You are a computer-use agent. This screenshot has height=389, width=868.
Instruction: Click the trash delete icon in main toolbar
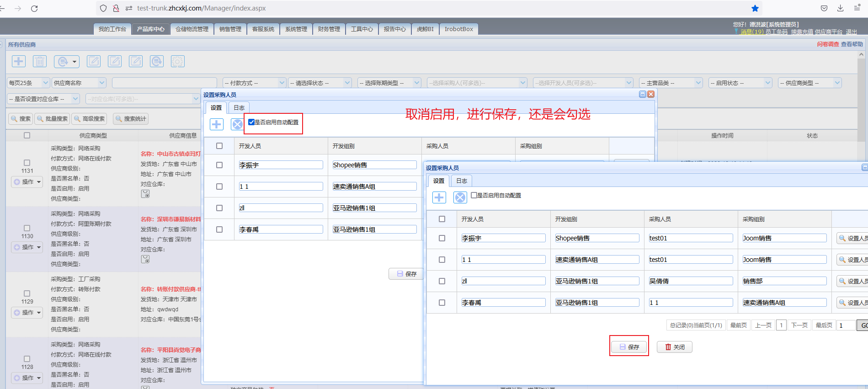click(40, 61)
